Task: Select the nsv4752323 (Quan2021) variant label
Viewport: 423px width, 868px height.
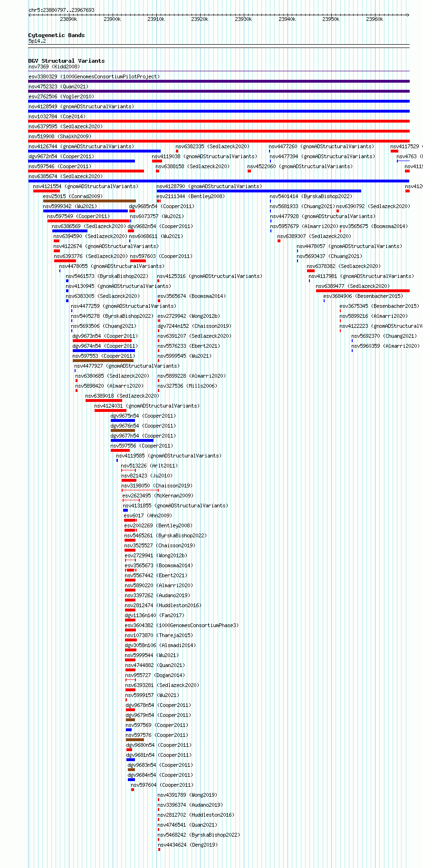Action: pyautogui.click(x=58, y=86)
